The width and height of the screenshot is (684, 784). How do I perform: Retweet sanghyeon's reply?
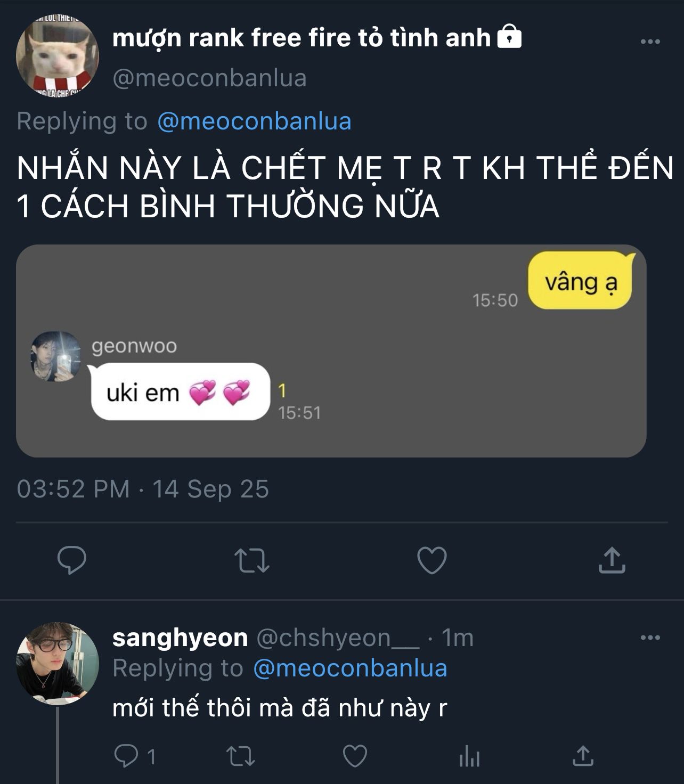pyautogui.click(x=241, y=756)
